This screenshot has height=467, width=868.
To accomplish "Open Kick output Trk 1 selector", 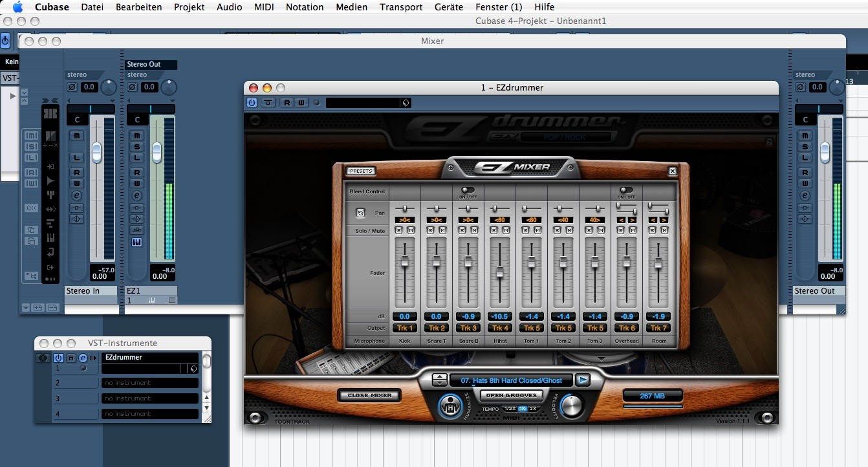I will point(405,328).
